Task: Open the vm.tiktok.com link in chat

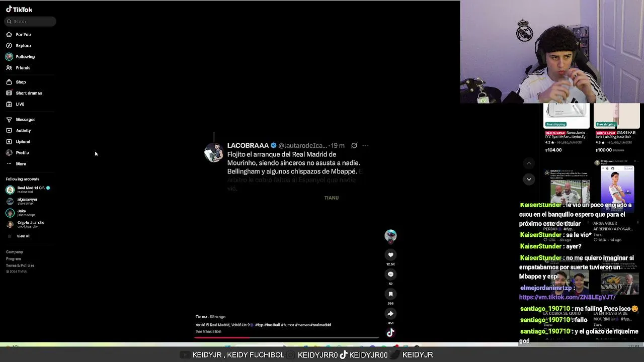Action: point(567,297)
